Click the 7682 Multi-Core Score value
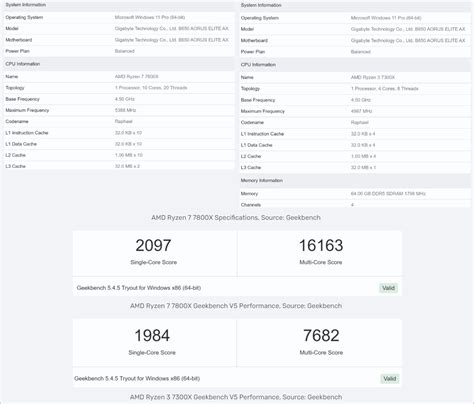The width and height of the screenshot is (474, 404). pos(321,335)
